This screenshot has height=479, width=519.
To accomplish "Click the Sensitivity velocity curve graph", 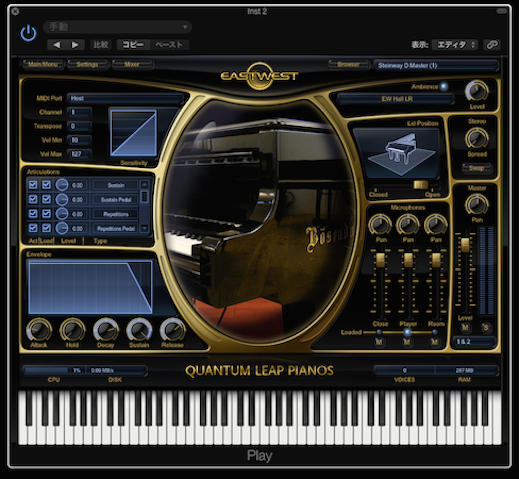I will [134, 133].
